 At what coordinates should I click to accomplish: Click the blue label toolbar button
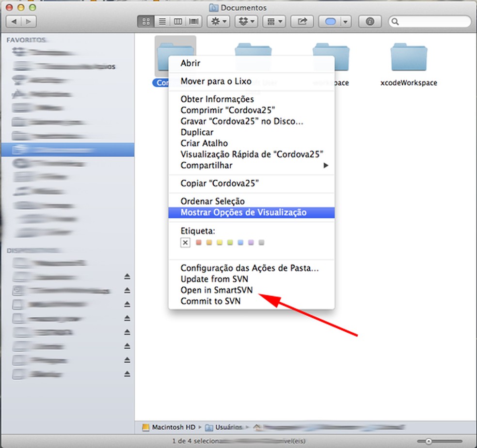pos(330,22)
